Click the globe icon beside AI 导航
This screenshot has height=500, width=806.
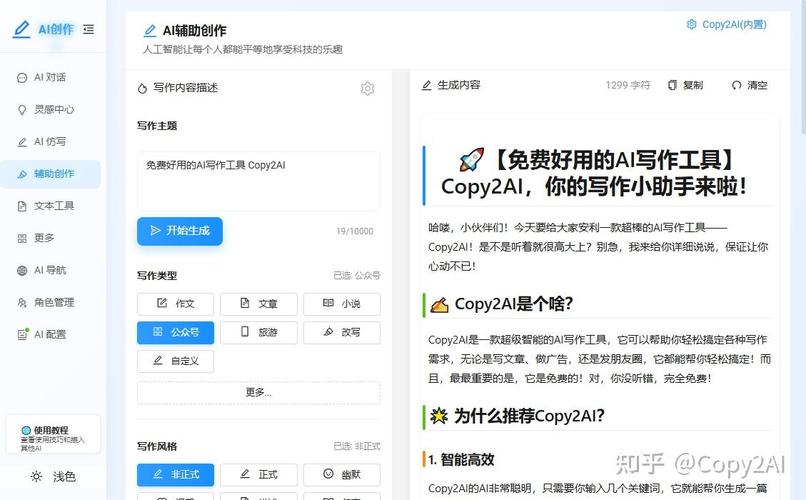click(x=22, y=271)
